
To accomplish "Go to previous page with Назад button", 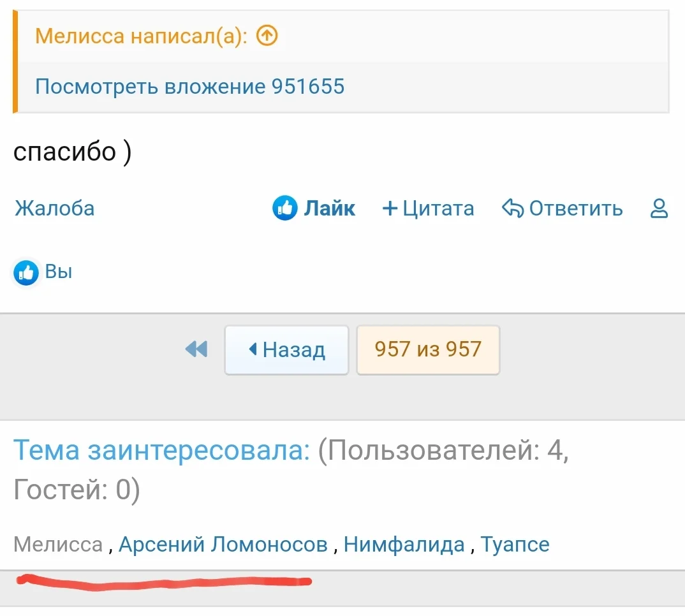I will pos(286,349).
